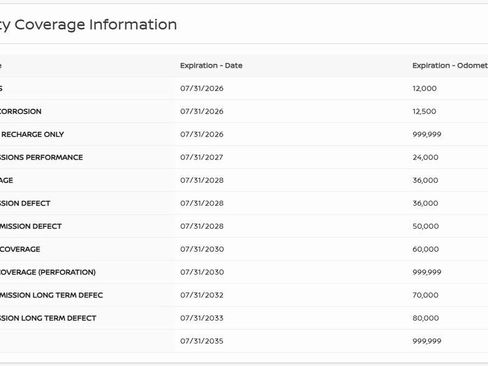This screenshot has height=366, width=488.
Task: Click 999,999 odometer in RECHARGE ONLY row
Action: [x=427, y=134]
